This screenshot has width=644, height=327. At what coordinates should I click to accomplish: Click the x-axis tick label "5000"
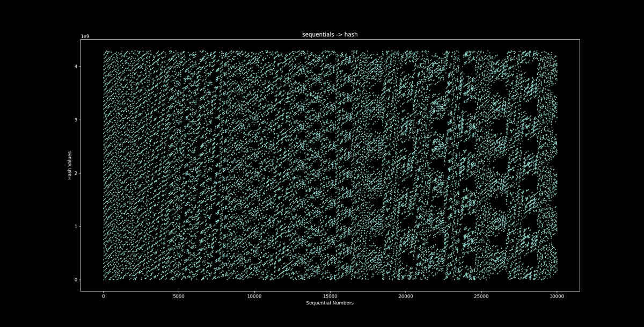[x=179, y=296]
